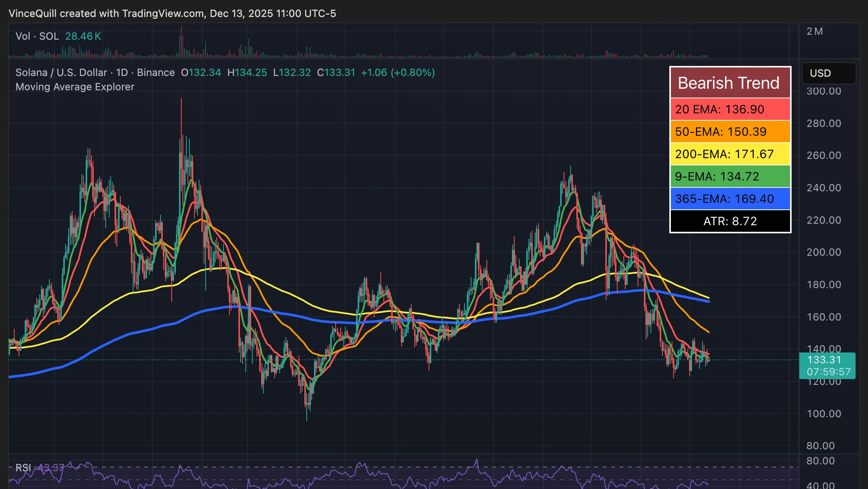The image size is (868, 489).
Task: Click the closing price C133.31 value
Action: 336,73
